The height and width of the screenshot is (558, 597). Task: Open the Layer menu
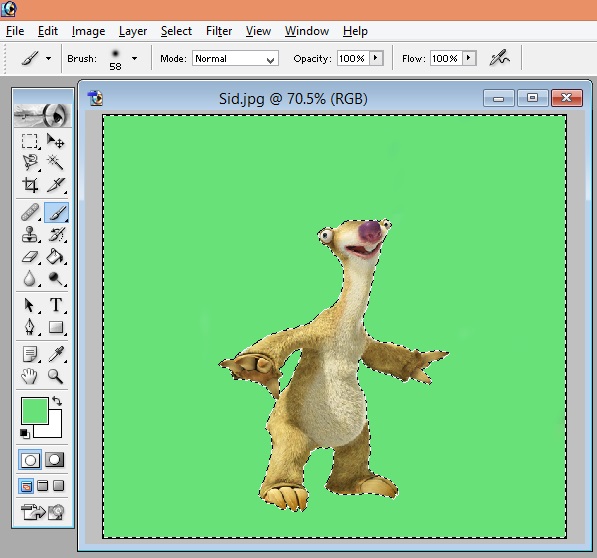132,31
